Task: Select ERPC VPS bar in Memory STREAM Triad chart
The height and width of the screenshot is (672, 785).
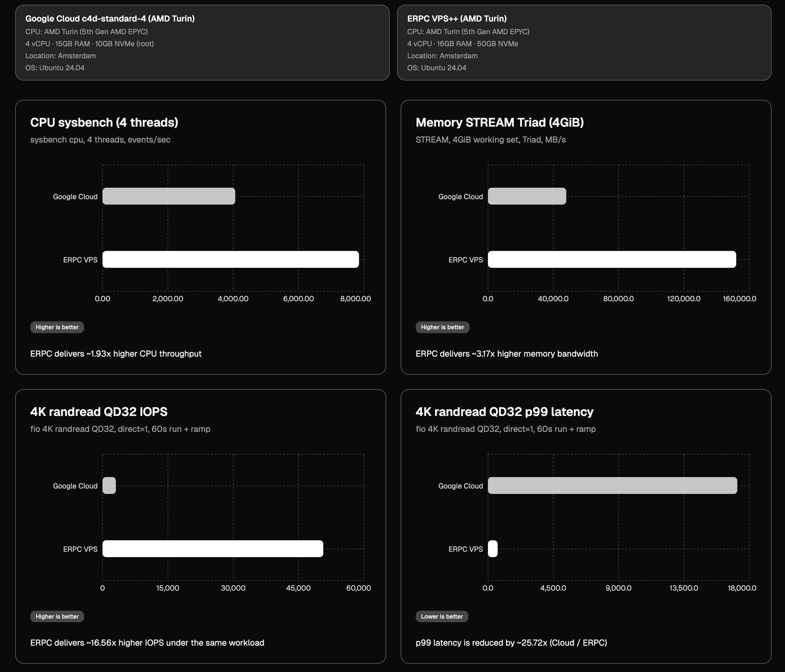Action: (611, 259)
